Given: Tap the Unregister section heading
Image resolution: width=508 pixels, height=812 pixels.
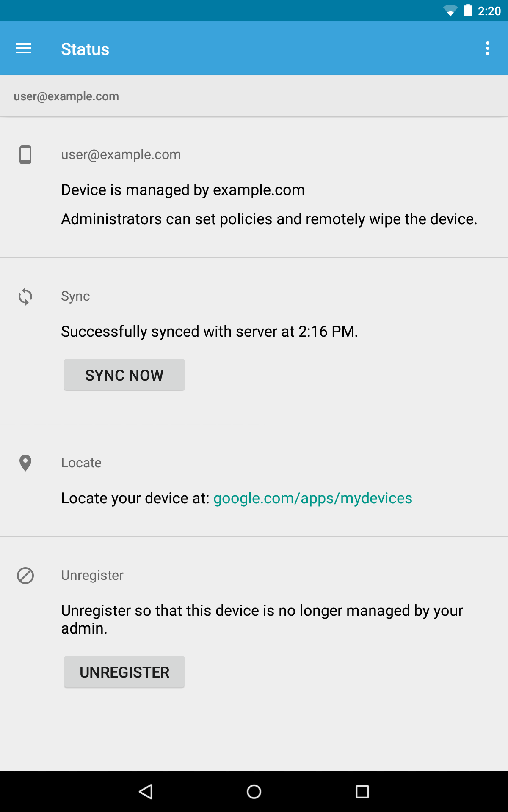Looking at the screenshot, I should point(92,575).
